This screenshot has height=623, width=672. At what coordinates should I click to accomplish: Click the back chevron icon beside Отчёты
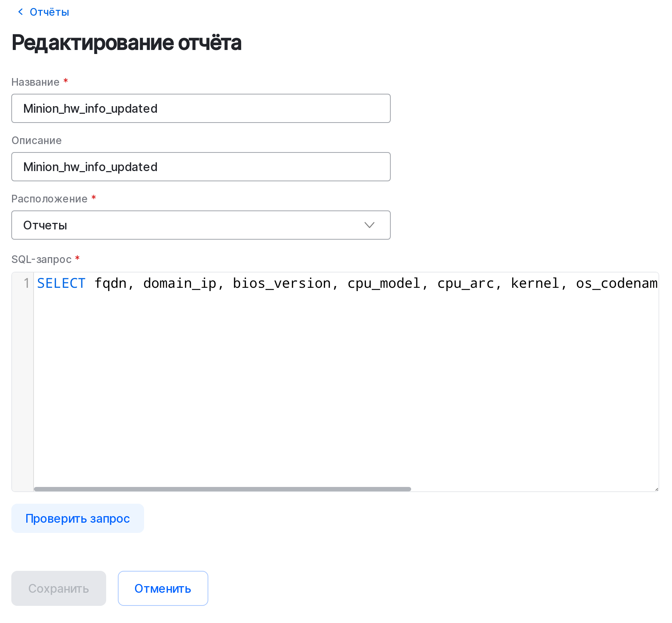[x=20, y=12]
